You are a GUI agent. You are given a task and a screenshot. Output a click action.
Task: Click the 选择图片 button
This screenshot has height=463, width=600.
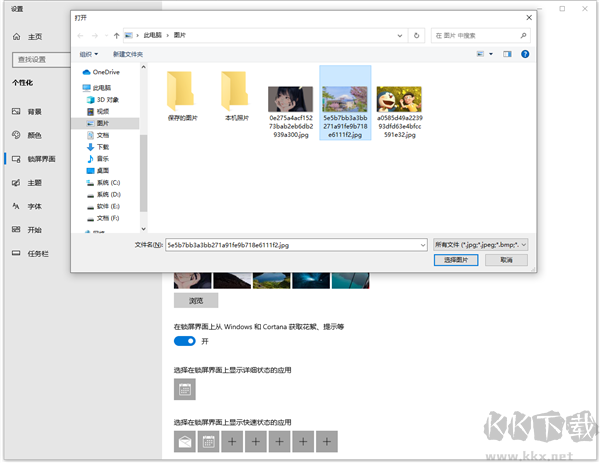(456, 260)
